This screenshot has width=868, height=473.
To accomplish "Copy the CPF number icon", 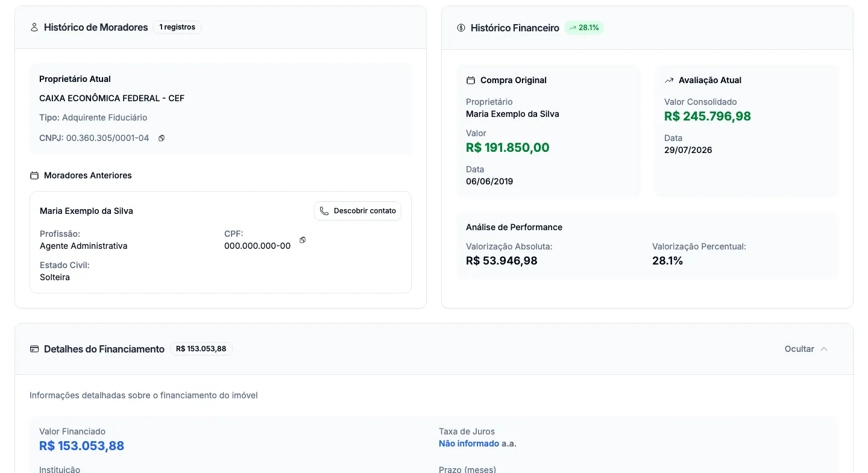I will pos(303,240).
